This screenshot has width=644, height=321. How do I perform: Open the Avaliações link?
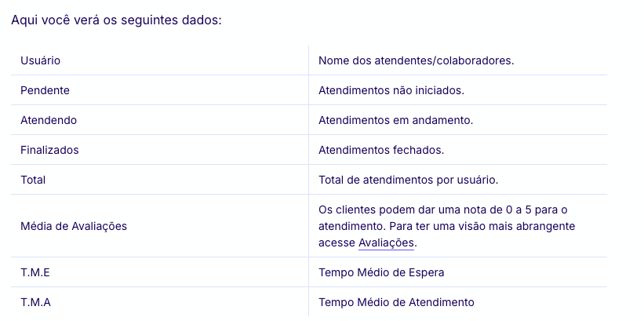click(x=386, y=243)
